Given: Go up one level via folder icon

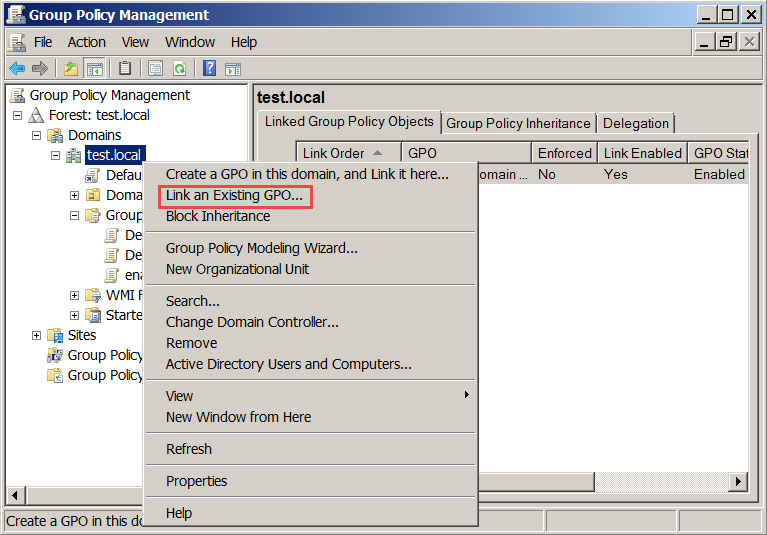Looking at the screenshot, I should tap(71, 68).
